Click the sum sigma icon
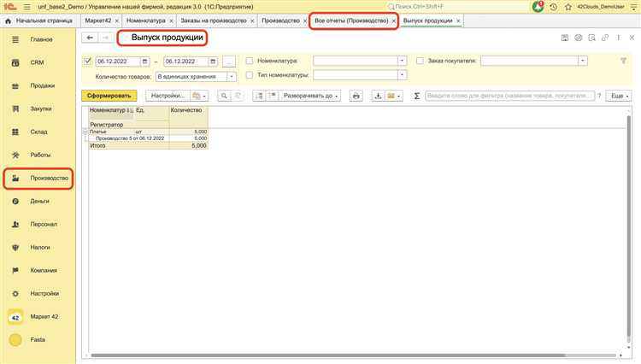 pyautogui.click(x=417, y=96)
